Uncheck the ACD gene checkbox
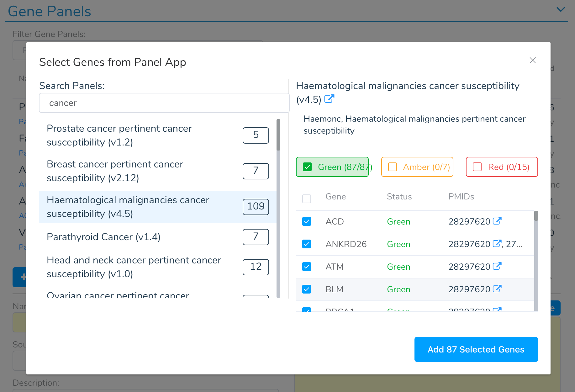The image size is (575, 392). tap(306, 221)
